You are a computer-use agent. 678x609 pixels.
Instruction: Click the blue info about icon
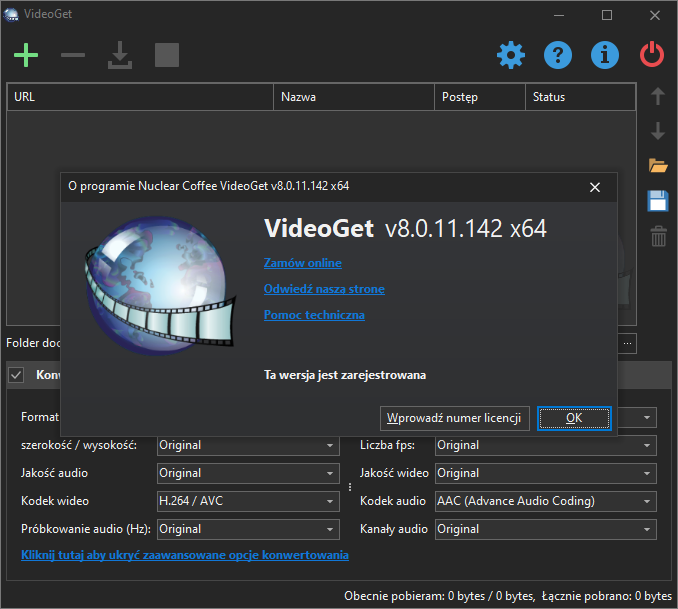604,55
